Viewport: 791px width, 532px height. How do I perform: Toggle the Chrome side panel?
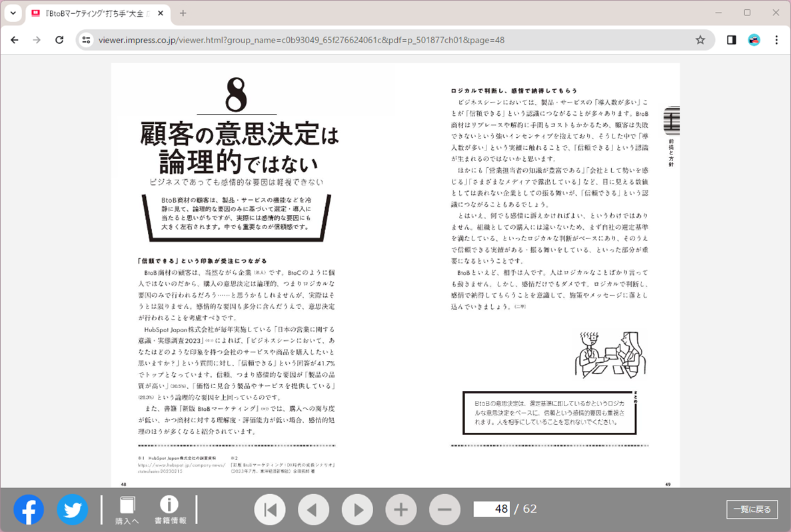(731, 40)
